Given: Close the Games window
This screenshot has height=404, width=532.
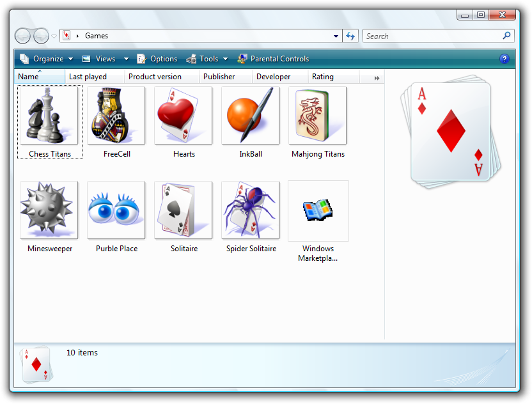Looking at the screenshot, I should (503, 15).
